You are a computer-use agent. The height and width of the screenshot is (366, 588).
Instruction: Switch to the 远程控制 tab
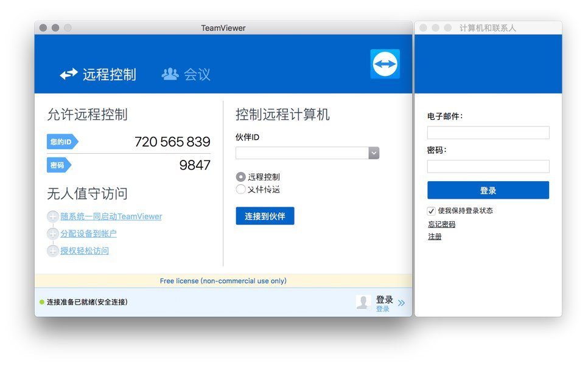(x=98, y=74)
